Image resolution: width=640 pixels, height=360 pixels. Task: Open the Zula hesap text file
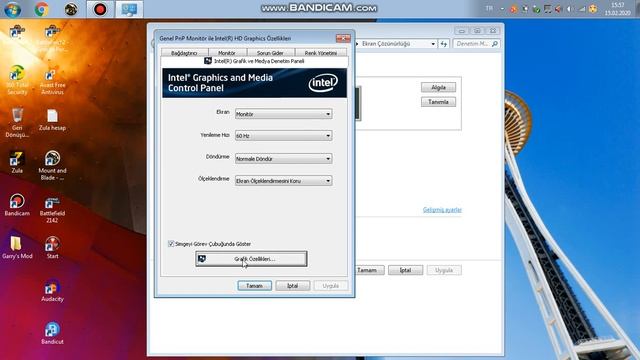tap(52, 120)
